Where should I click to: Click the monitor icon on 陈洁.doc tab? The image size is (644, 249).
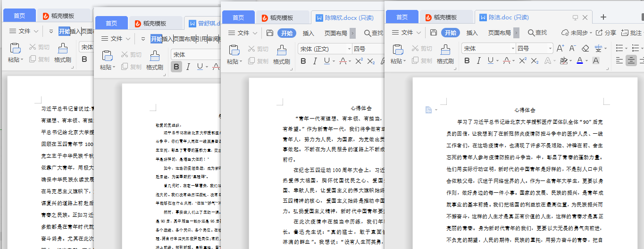tap(575, 17)
